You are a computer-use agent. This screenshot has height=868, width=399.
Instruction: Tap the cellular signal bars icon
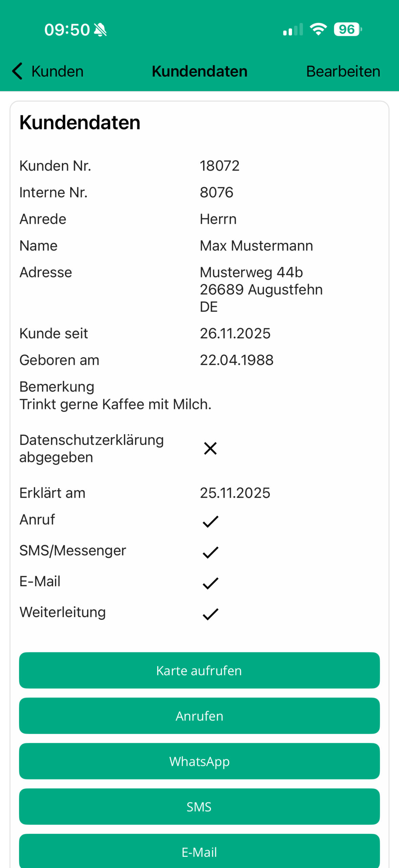point(293,30)
